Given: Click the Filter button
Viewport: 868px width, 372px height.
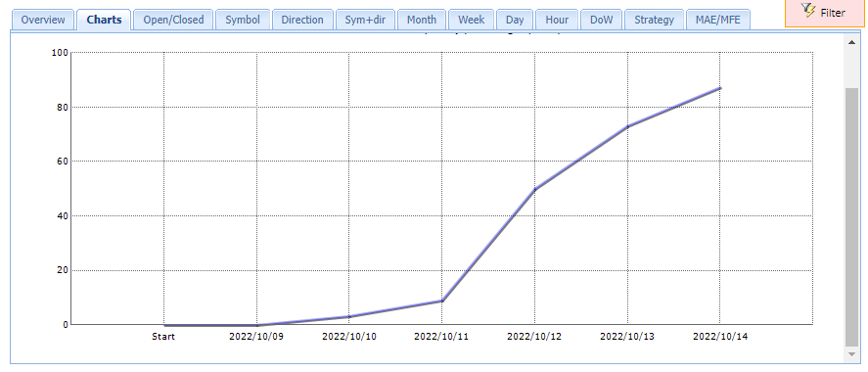Looking at the screenshot, I should coord(826,12).
